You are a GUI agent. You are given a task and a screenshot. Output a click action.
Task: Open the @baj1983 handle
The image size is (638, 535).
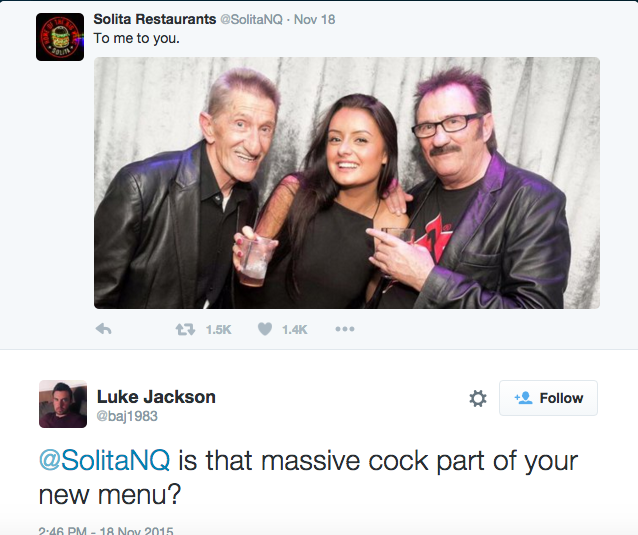[127, 416]
